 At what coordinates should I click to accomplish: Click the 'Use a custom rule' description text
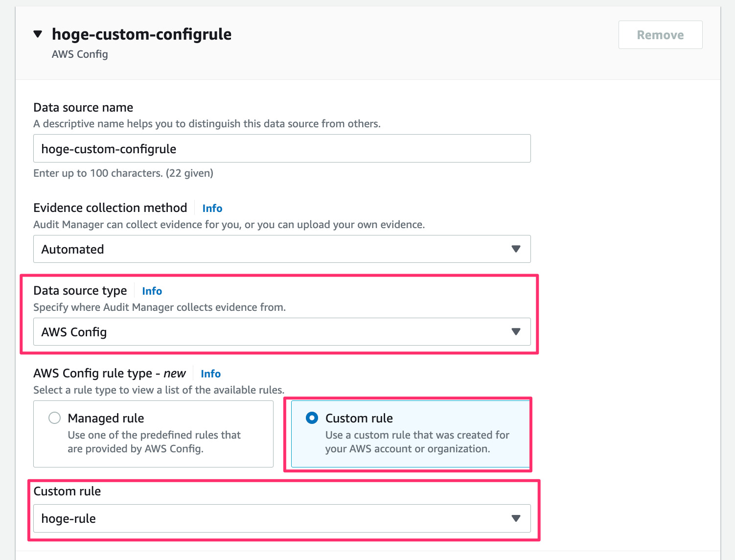pos(417,442)
